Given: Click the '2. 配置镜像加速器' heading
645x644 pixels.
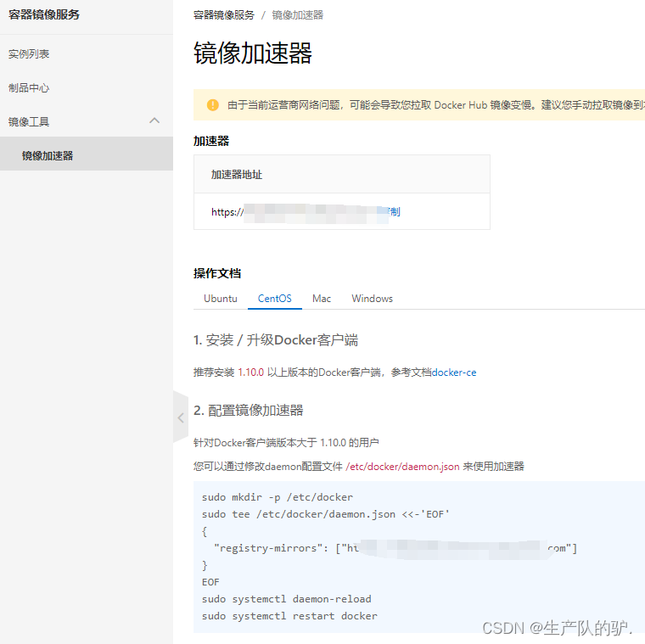Looking at the screenshot, I should tap(249, 411).
